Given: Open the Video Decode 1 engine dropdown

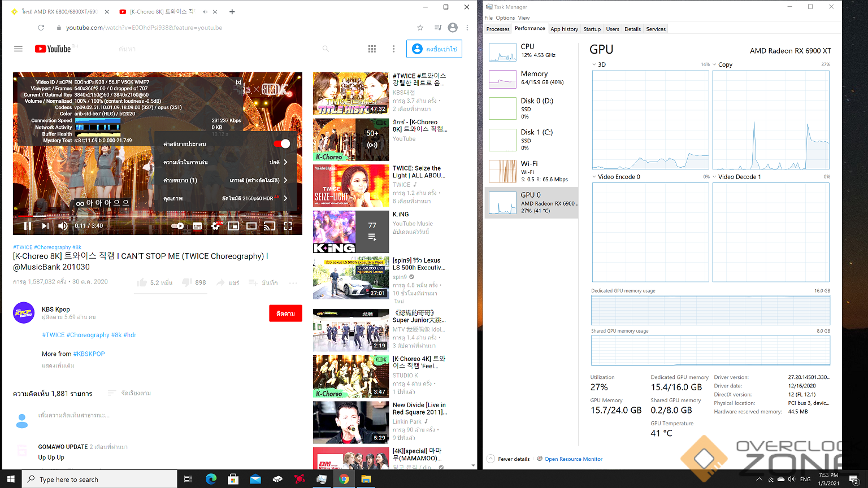Looking at the screenshot, I should [715, 177].
